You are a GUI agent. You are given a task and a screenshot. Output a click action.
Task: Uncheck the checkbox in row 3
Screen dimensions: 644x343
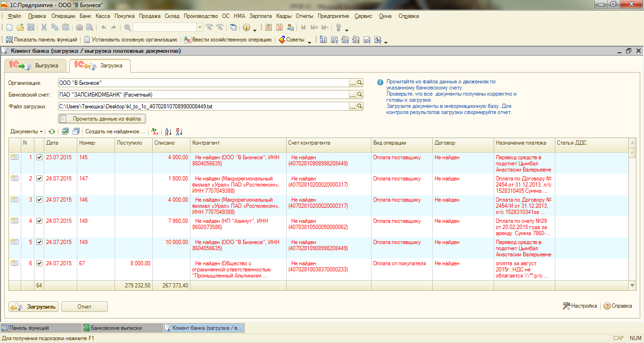(39, 200)
